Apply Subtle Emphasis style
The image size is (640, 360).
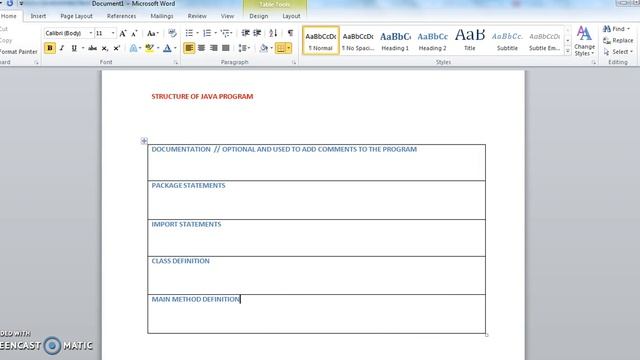[544, 40]
